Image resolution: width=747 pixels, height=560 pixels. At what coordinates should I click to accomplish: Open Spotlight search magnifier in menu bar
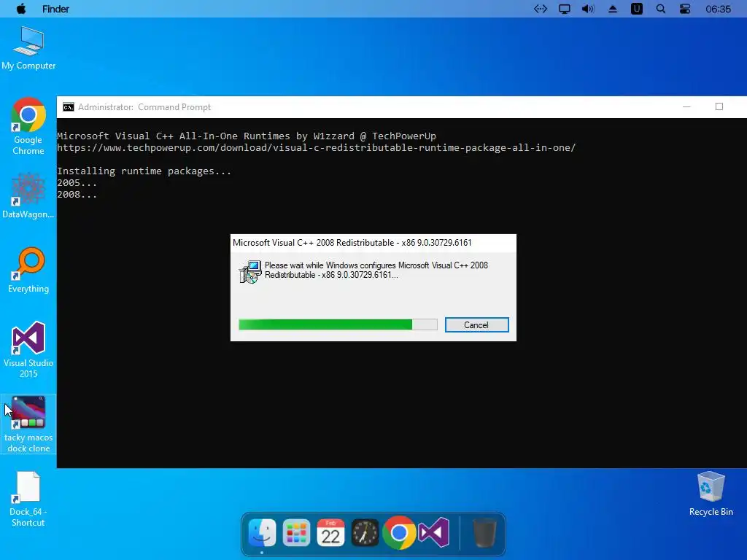point(661,9)
